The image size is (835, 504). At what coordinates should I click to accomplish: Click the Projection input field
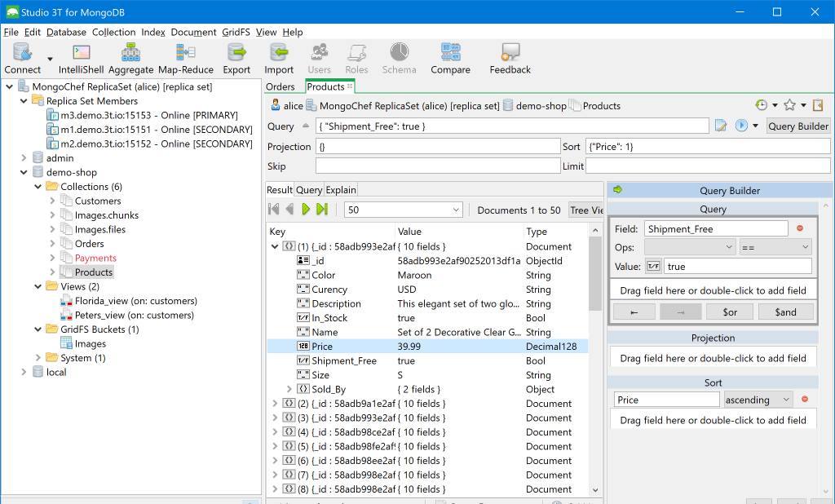click(x=438, y=147)
